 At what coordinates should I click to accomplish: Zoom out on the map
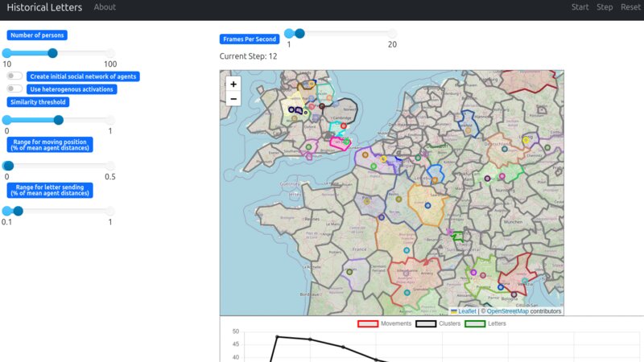point(233,99)
